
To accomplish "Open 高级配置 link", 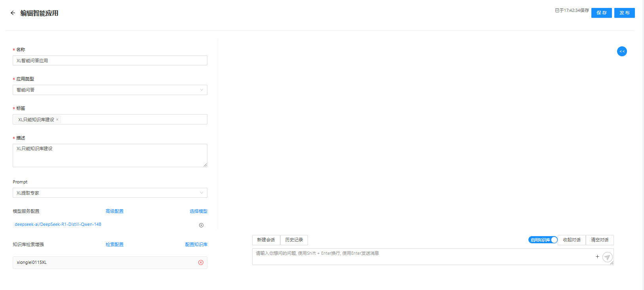I will [x=114, y=211].
